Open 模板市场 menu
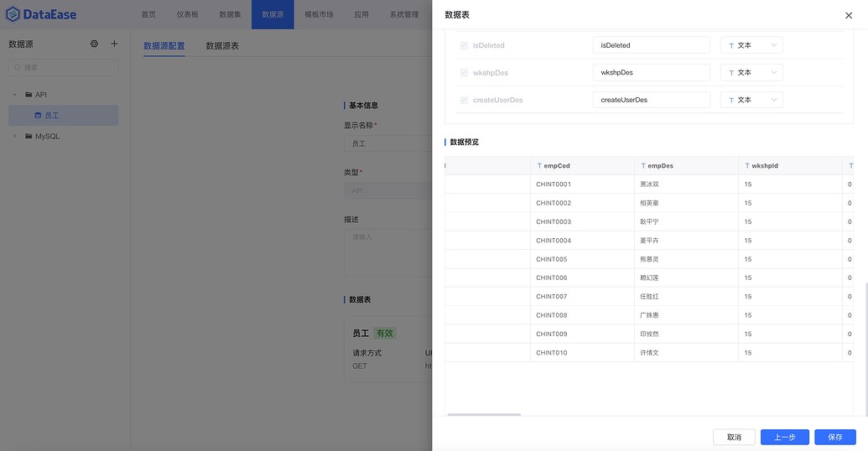868x451 pixels. point(319,14)
